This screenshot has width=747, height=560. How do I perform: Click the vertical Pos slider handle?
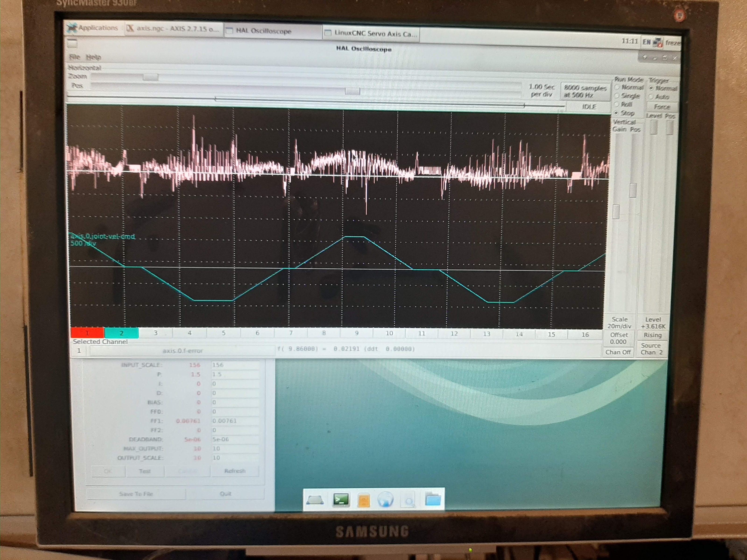pos(633,191)
